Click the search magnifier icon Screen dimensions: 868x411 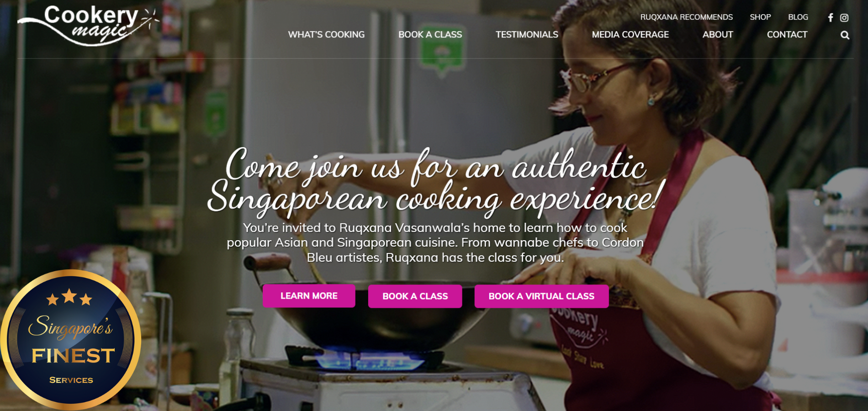pos(845,35)
